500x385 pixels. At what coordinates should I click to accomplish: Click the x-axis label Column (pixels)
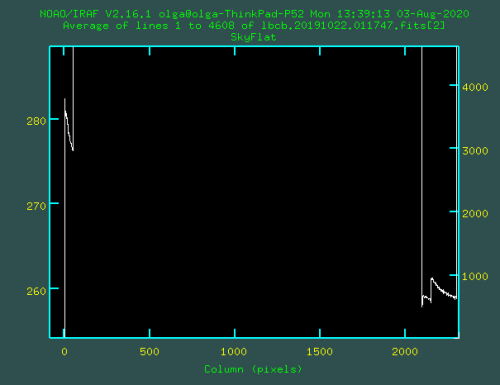coord(253,369)
